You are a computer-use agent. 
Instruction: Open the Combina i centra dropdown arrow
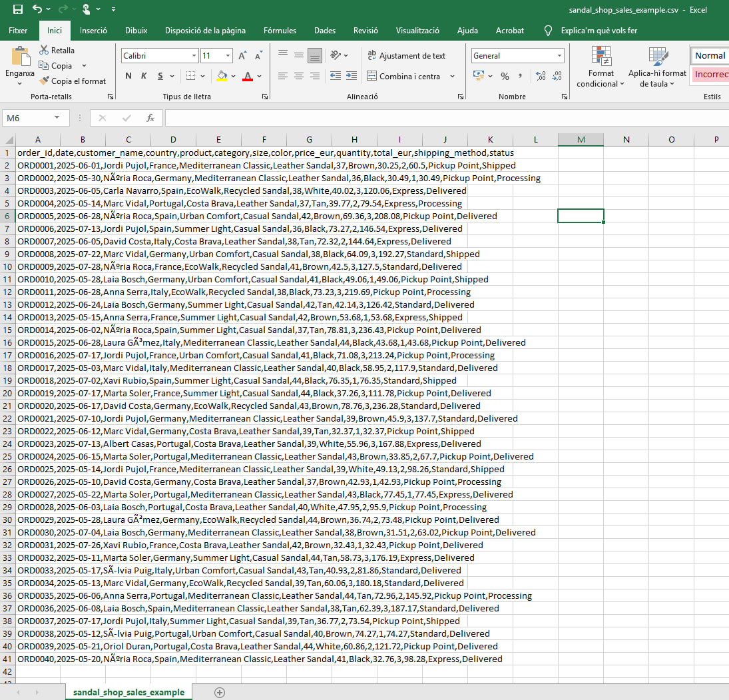click(452, 77)
